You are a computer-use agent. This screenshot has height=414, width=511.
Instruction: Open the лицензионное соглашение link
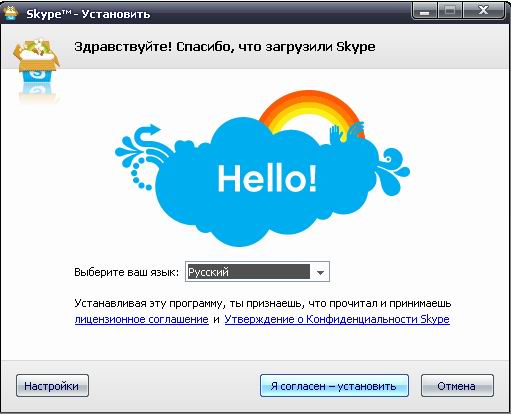(142, 319)
